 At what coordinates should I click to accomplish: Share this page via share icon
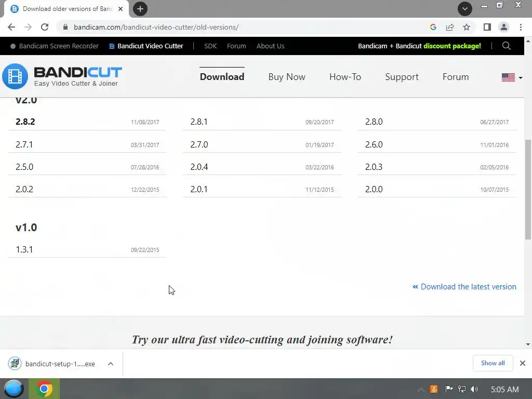click(x=450, y=27)
